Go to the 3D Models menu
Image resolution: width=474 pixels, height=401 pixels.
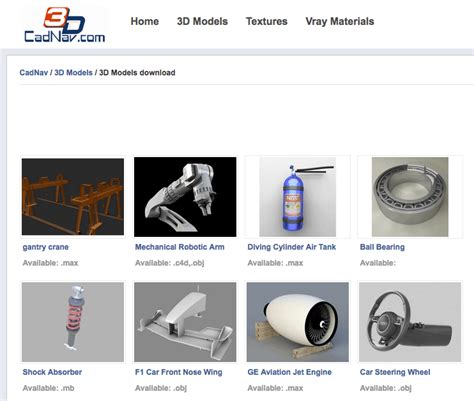click(202, 21)
